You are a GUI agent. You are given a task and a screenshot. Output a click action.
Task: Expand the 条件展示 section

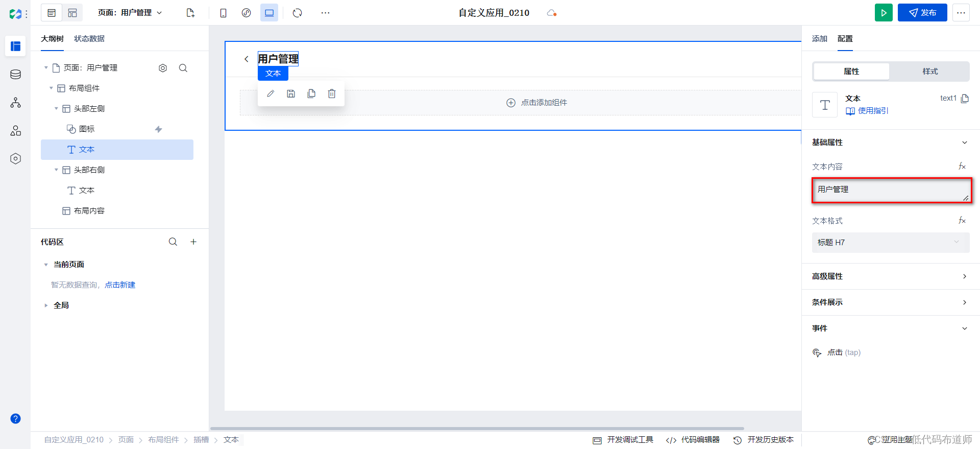coord(965,302)
